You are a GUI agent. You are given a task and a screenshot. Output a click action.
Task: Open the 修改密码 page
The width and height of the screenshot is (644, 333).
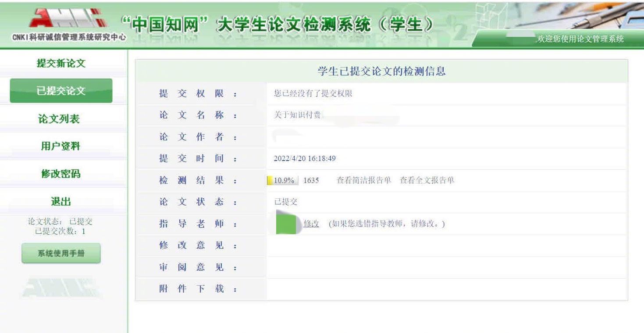61,174
